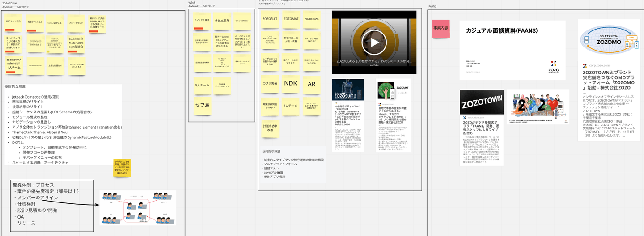This screenshot has width=644, height=236.
Task: Select the 計測フローの分析・改善 sticky note
Action: pyautogui.click(x=291, y=40)
